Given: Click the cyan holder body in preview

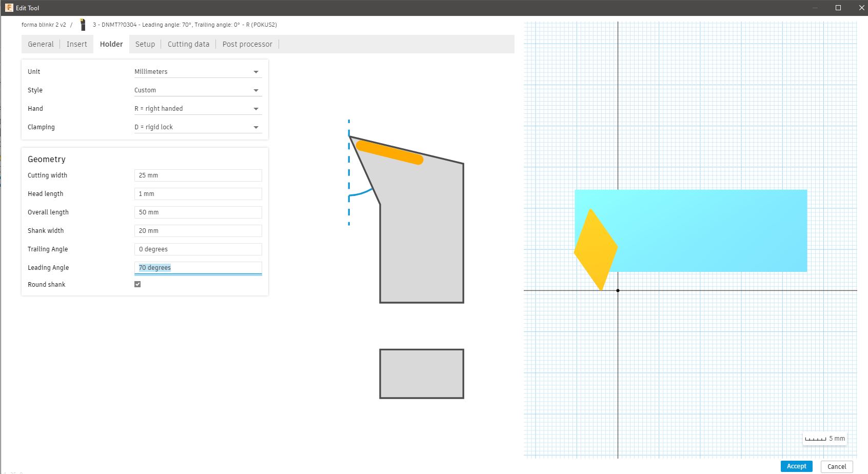Looking at the screenshot, I should (x=713, y=231).
